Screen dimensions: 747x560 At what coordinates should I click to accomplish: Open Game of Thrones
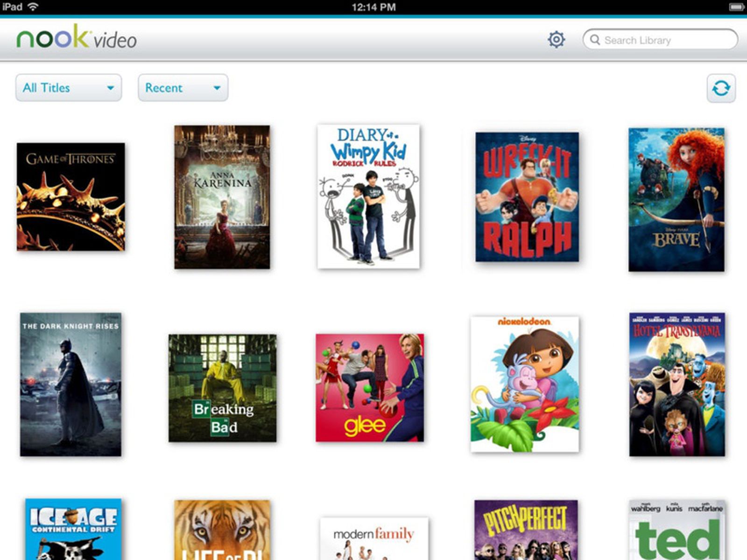point(71,195)
